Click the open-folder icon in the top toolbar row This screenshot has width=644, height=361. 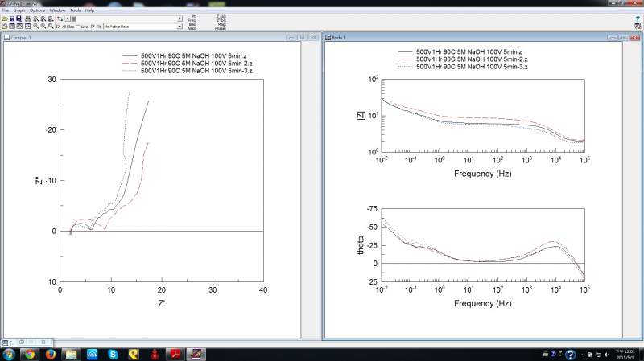5,18
